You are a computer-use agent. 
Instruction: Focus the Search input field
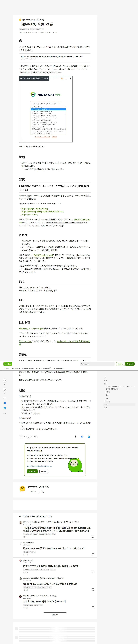coord(97,364)
